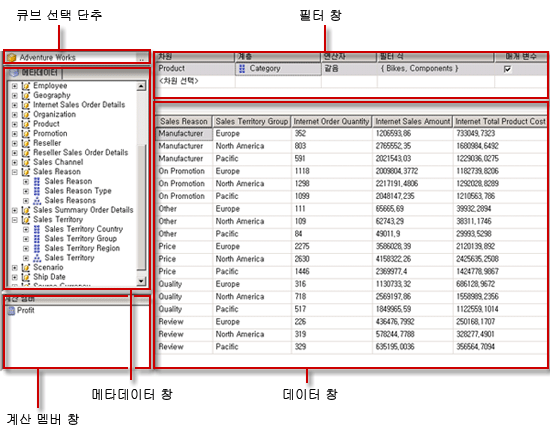This screenshot has height=434, width=550.
Task: Click the Reseller dimension icon
Action: coord(26,143)
